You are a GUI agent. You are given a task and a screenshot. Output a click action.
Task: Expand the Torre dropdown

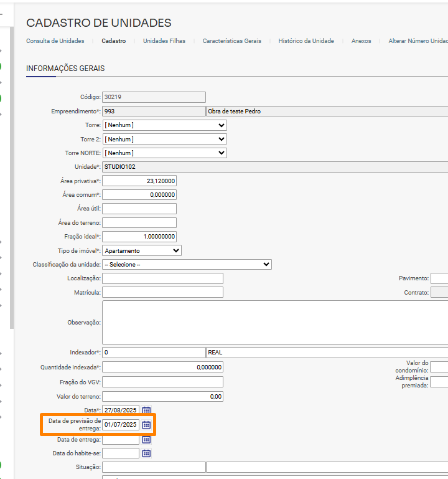[x=164, y=125]
